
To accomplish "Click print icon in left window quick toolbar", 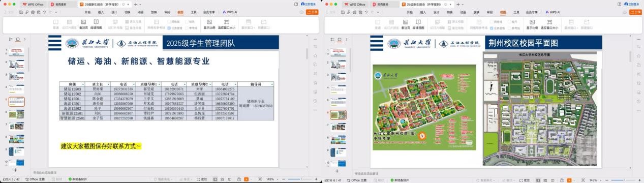I will click(32, 12).
